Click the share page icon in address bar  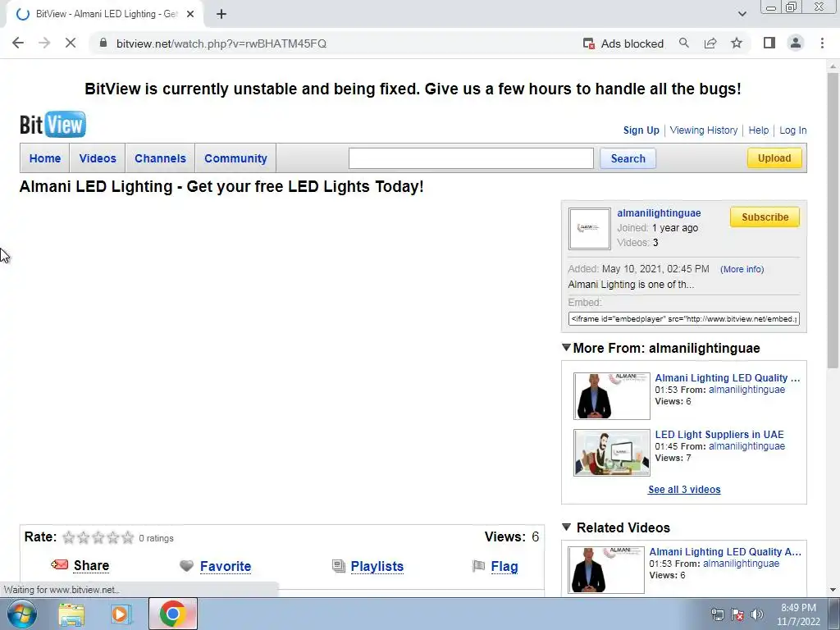710,43
